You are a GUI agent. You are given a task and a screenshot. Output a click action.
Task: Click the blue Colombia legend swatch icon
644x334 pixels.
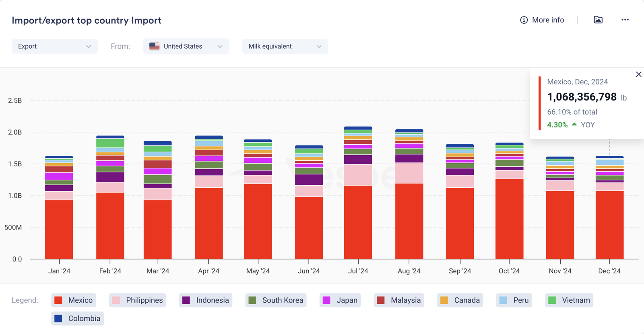pos(58,318)
